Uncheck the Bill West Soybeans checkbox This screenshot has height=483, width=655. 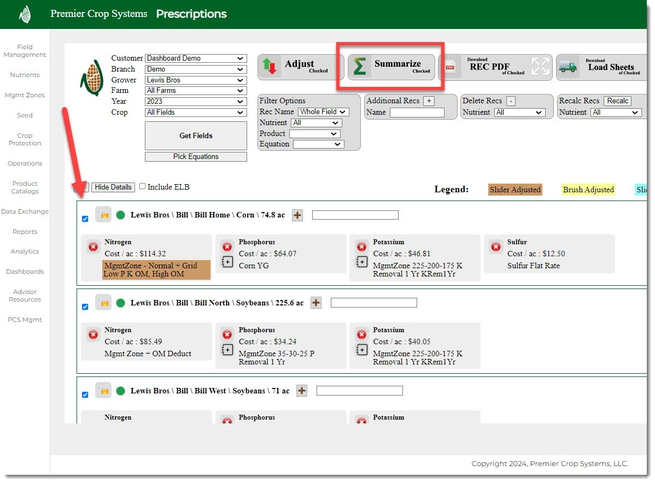tap(84, 394)
